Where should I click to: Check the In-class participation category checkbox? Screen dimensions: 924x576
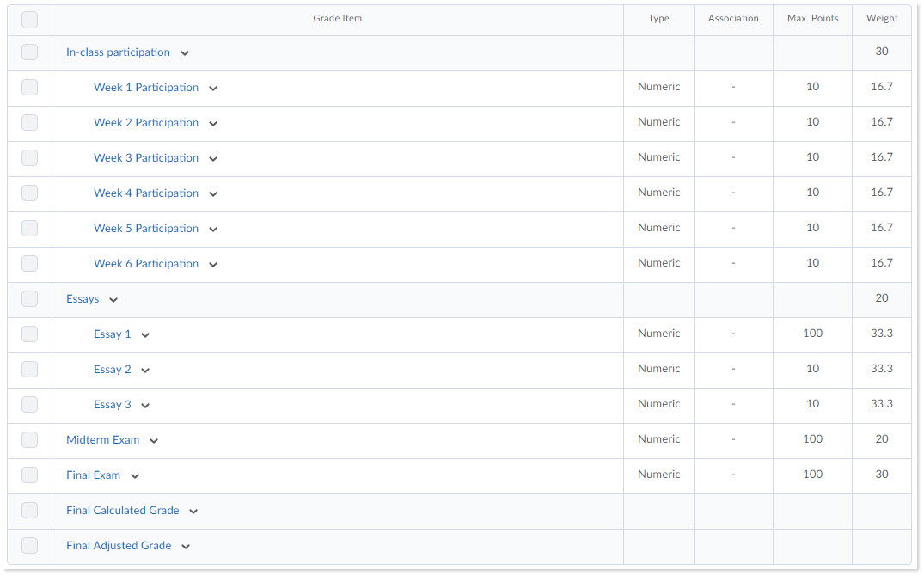[x=29, y=52]
